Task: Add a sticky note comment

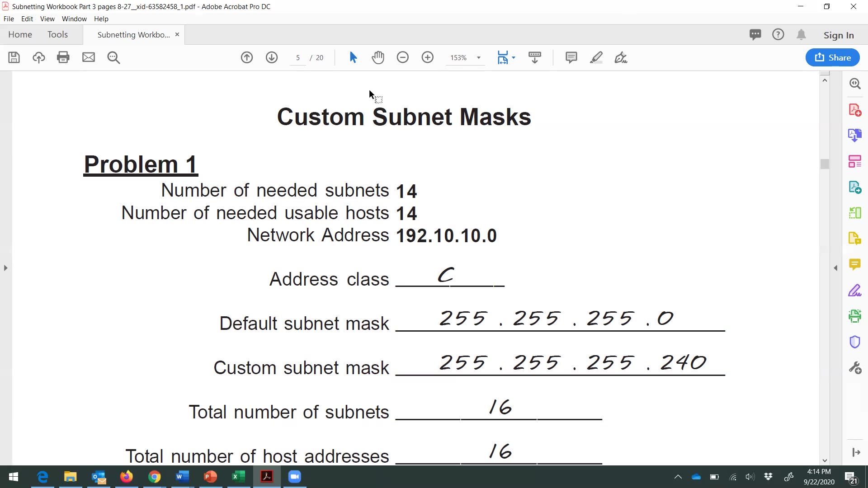Action: click(x=571, y=57)
